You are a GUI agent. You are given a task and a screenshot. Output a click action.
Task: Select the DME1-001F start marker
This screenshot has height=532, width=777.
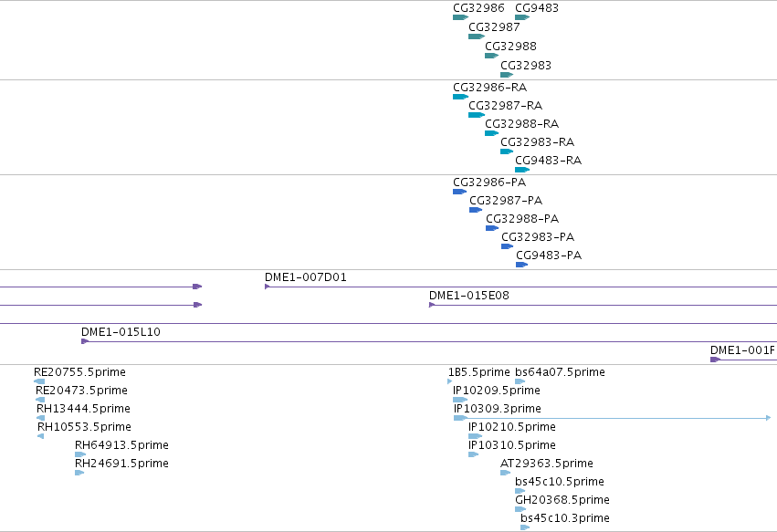point(715,360)
